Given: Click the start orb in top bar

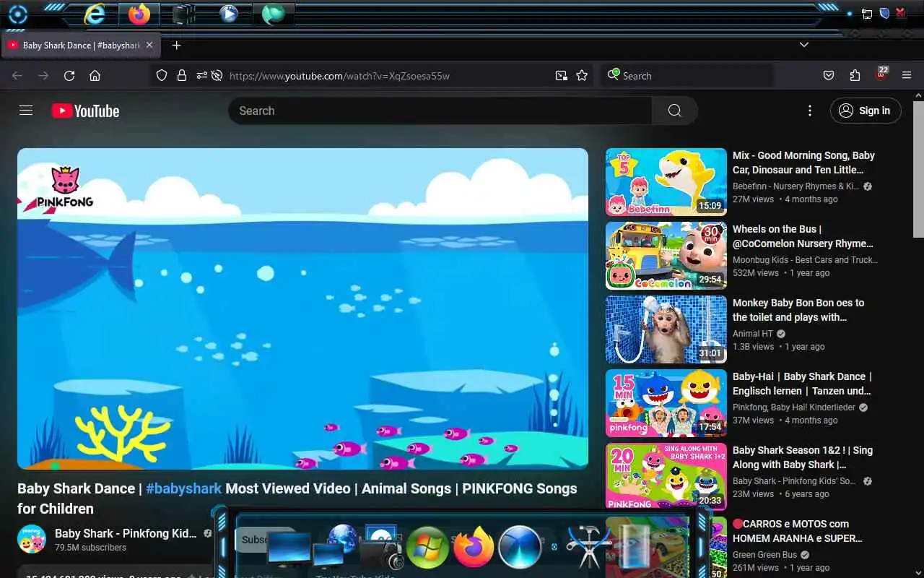Looking at the screenshot, I should [x=17, y=14].
